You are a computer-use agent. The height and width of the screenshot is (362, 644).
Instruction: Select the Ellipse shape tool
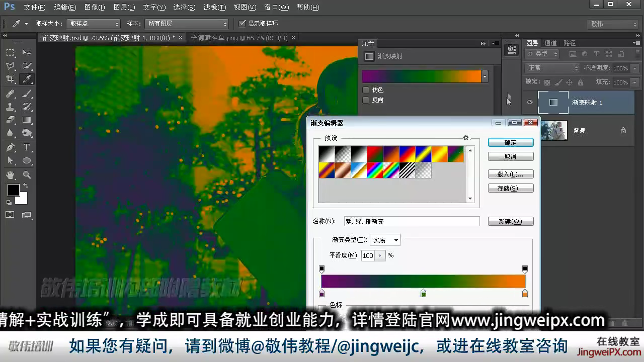27,160
